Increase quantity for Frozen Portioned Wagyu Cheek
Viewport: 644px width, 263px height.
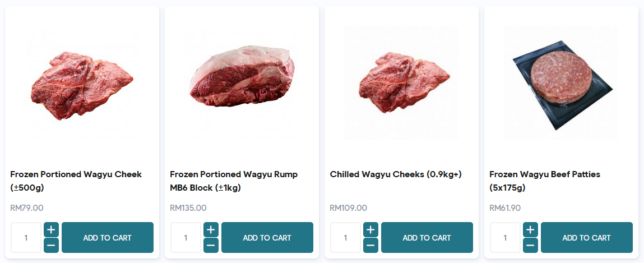point(51,229)
